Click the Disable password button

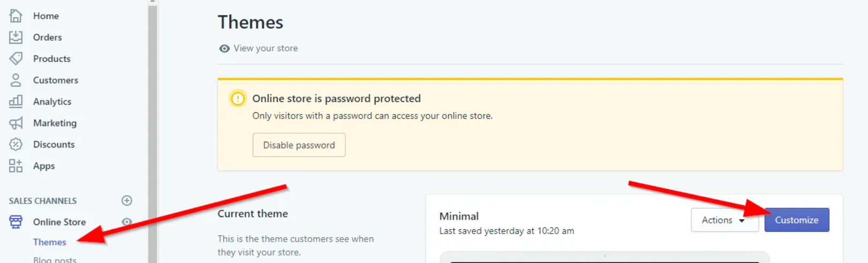[x=299, y=145]
